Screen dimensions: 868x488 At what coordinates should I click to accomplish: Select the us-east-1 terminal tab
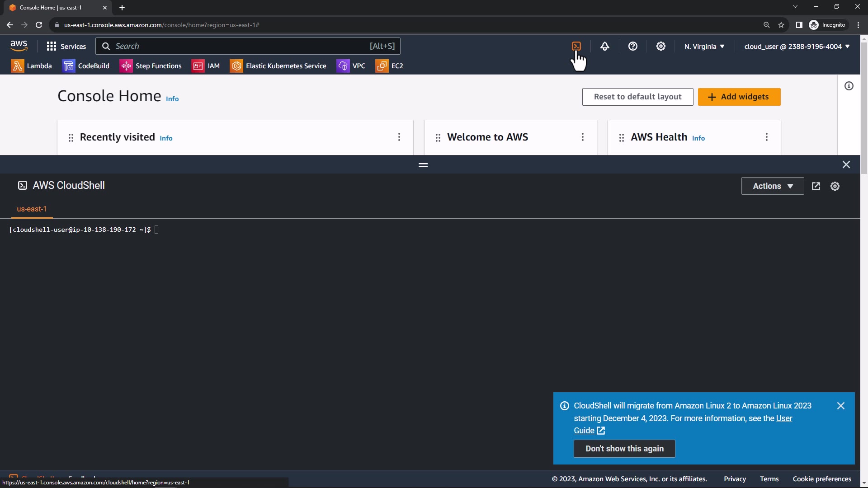click(32, 209)
